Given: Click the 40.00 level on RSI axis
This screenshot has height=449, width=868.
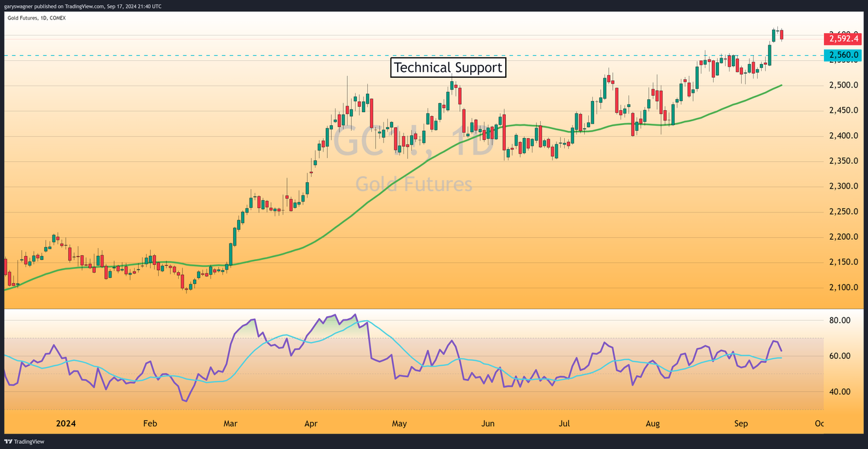Looking at the screenshot, I should click(839, 392).
